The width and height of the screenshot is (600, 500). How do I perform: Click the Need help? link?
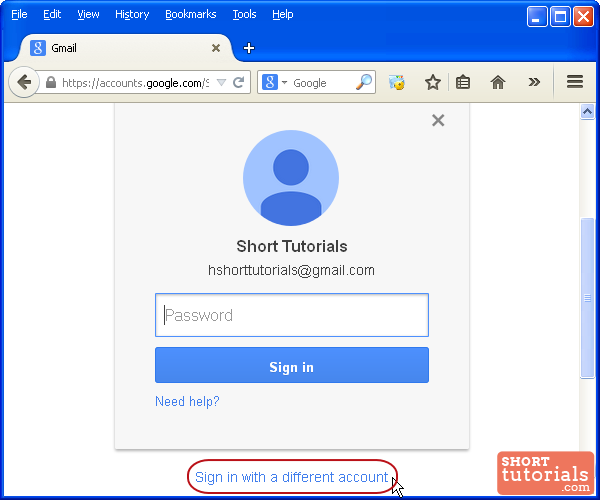point(187,402)
